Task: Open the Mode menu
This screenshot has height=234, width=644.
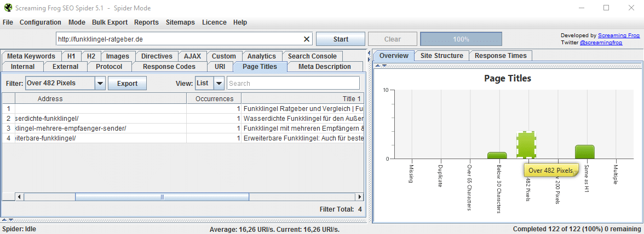Action: click(77, 22)
